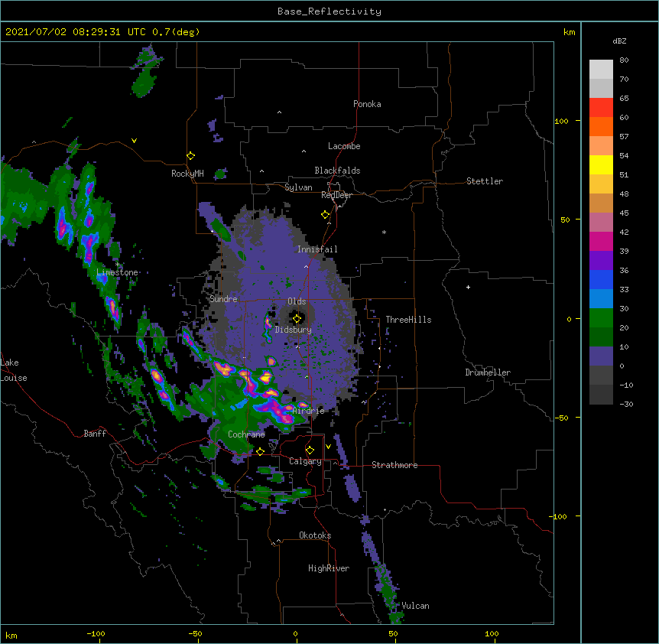
Task: Click the yellow station marker below Cochrane
Action: pos(260,451)
